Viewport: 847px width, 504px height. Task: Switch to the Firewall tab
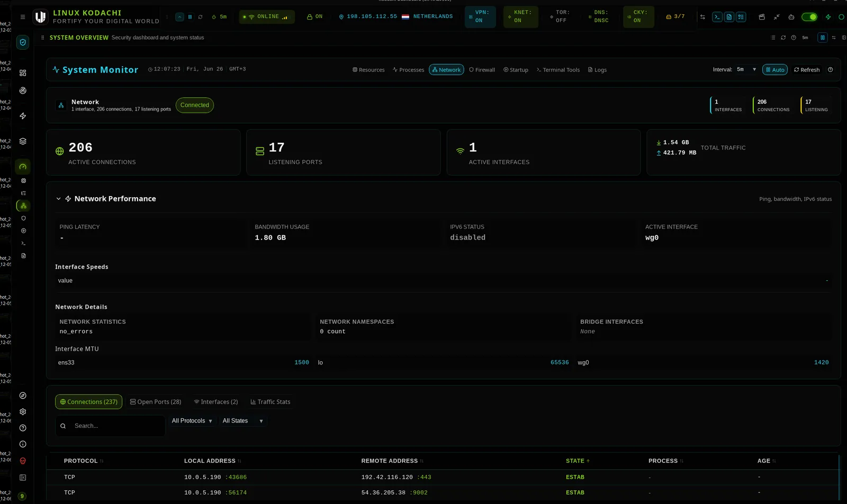pyautogui.click(x=482, y=70)
